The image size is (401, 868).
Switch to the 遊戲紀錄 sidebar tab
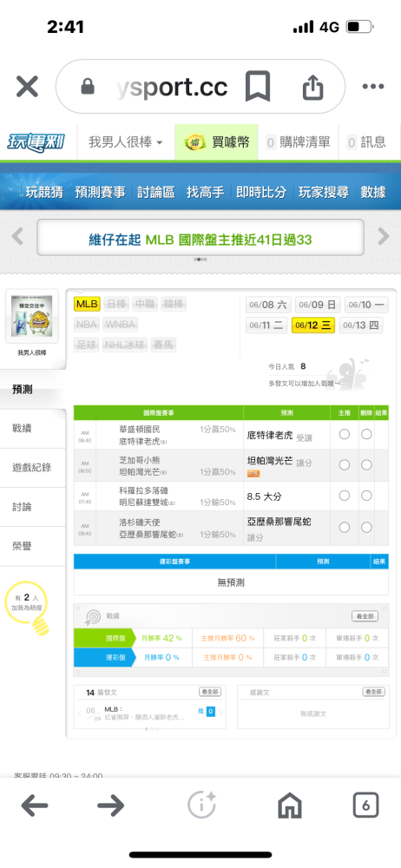click(x=33, y=468)
